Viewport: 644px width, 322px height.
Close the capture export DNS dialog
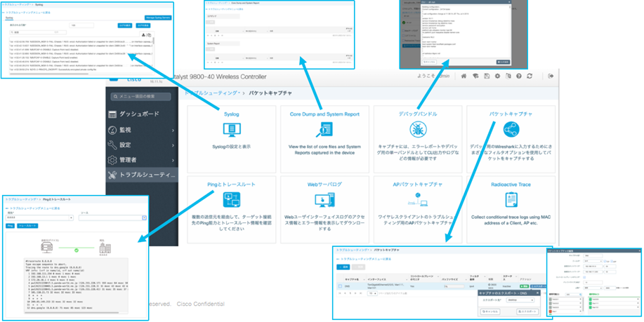[x=538, y=293]
